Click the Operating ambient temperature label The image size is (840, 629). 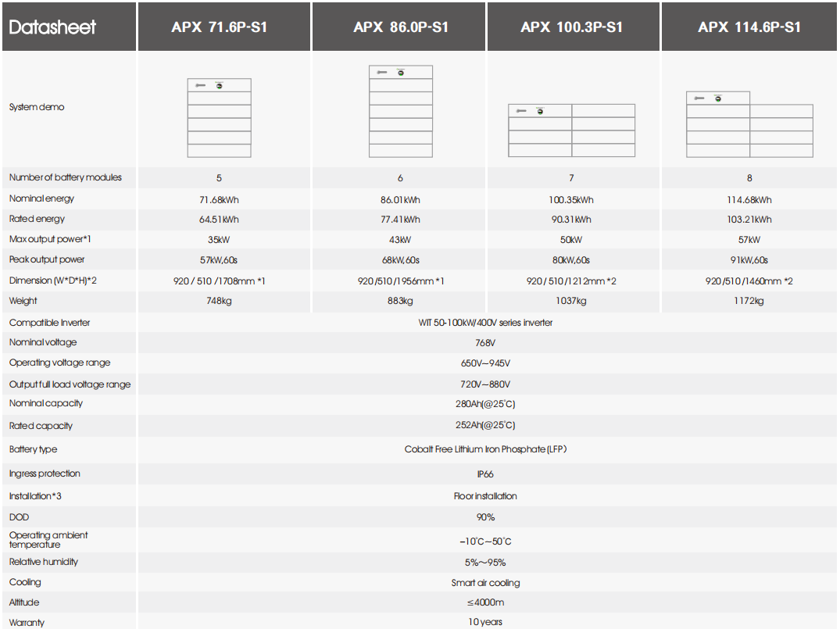pos(48,539)
